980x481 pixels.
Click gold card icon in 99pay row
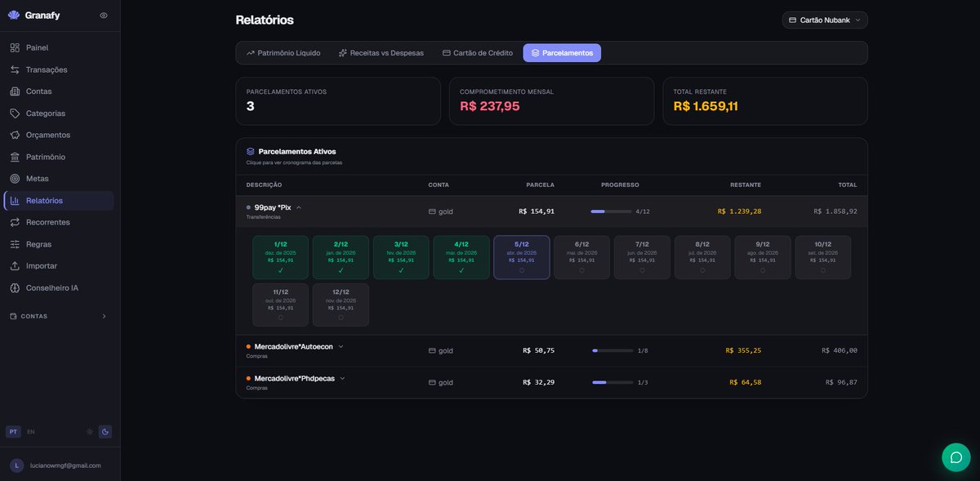pyautogui.click(x=432, y=212)
